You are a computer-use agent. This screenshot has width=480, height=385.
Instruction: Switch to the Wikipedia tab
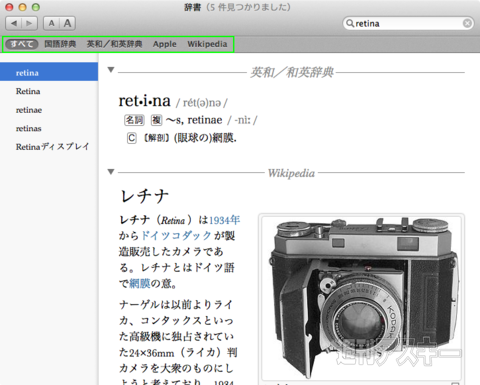(x=207, y=44)
